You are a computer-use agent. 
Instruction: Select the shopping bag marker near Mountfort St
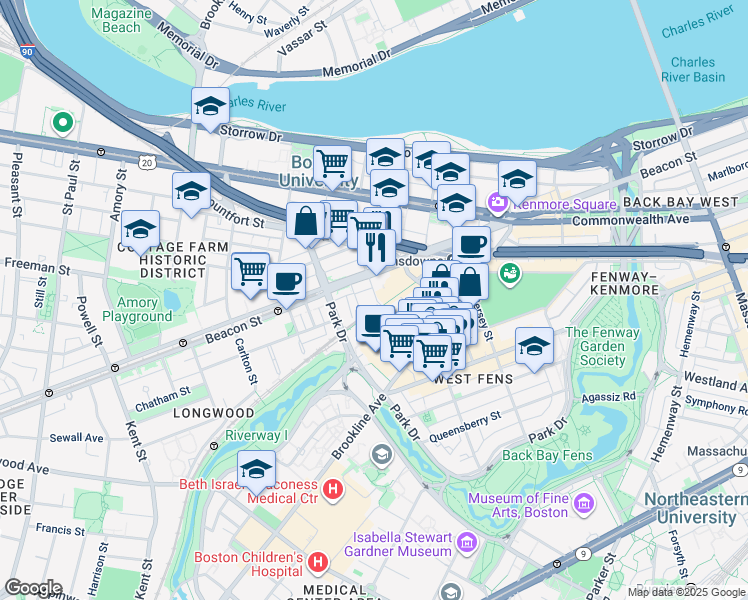(305, 225)
